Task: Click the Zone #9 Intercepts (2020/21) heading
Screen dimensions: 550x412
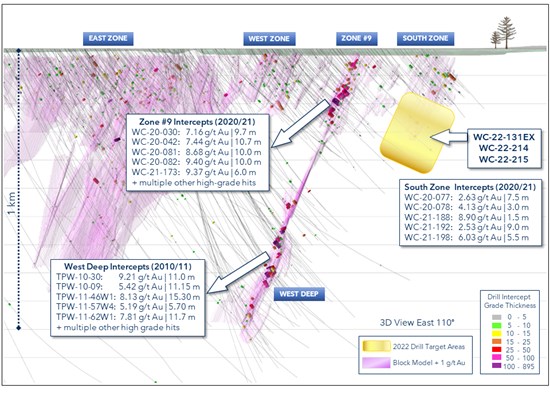Action: click(x=197, y=122)
